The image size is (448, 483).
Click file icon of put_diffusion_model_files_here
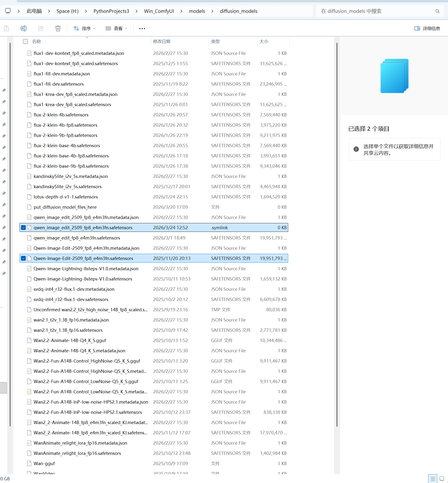click(x=29, y=207)
